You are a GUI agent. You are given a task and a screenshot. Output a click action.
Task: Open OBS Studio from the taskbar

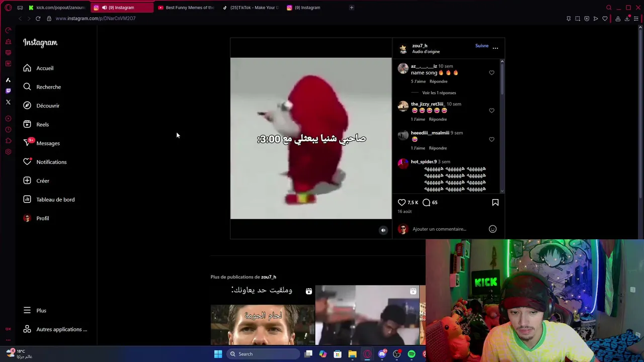397,354
